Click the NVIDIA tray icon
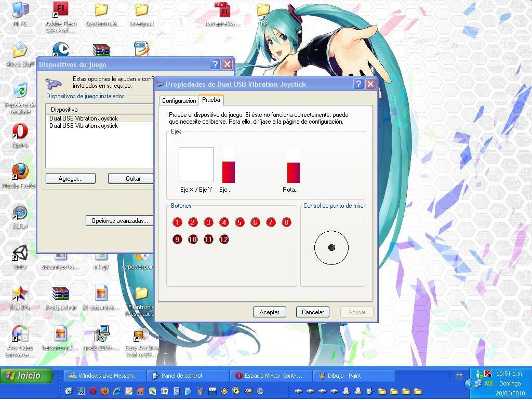 pyautogui.click(x=488, y=384)
